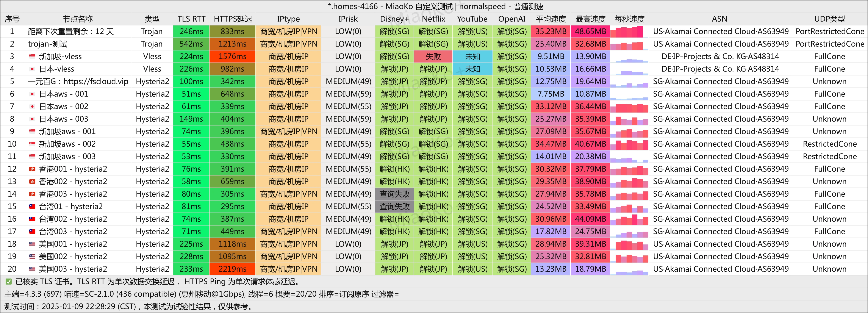Click the 未知 YouTube cell for 日本-vless
Viewport: 868px width, 313px height.
point(472,69)
